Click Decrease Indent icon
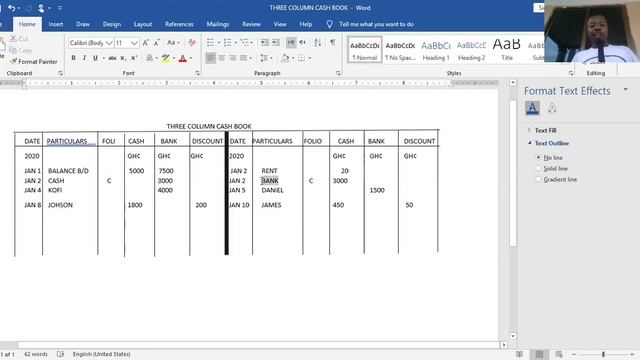 pyautogui.click(x=264, y=42)
